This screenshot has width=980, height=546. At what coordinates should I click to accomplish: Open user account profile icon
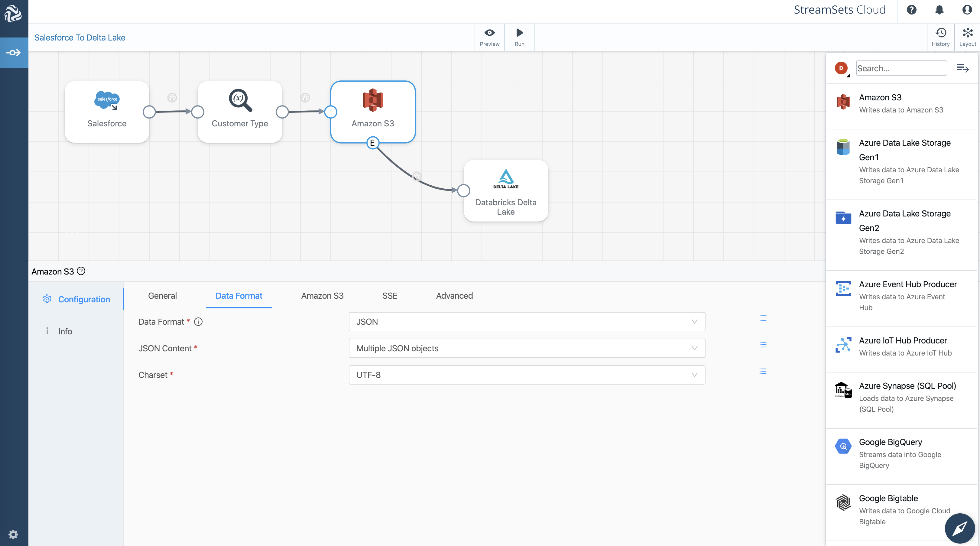tap(967, 10)
